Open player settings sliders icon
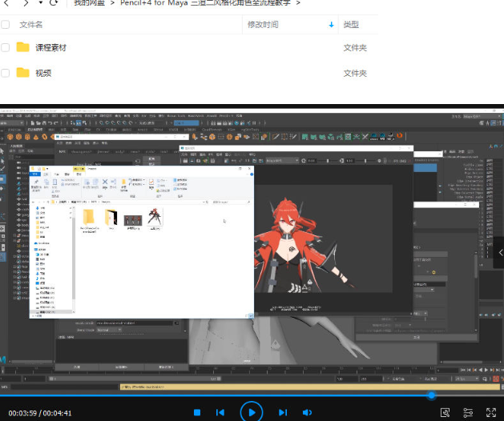504x421 pixels. pyautogui.click(x=468, y=413)
